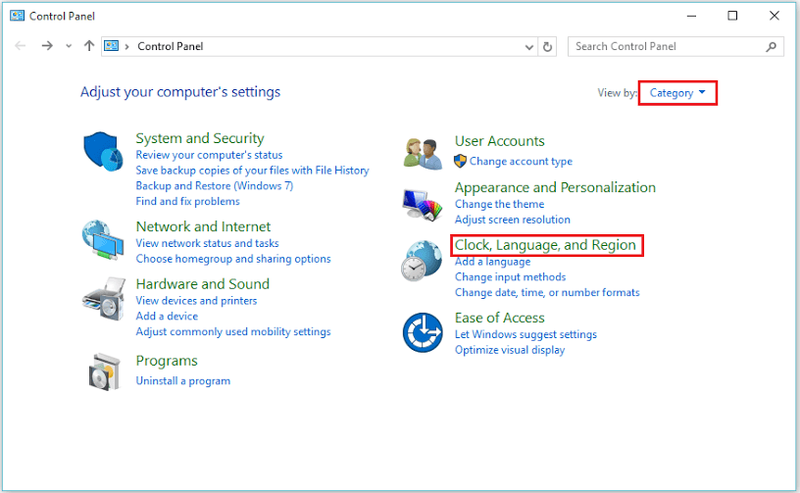
Task: Click Change the theme
Action: click(499, 204)
